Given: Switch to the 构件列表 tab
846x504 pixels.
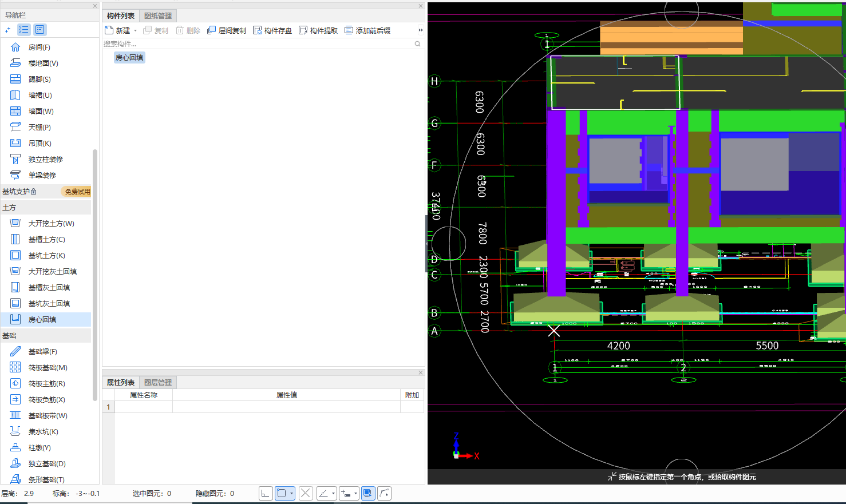Looking at the screenshot, I should [121, 16].
